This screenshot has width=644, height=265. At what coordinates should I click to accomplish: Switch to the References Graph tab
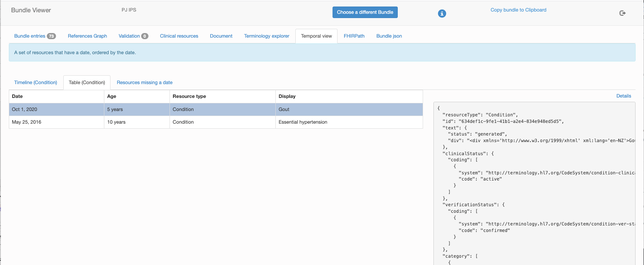coord(87,36)
